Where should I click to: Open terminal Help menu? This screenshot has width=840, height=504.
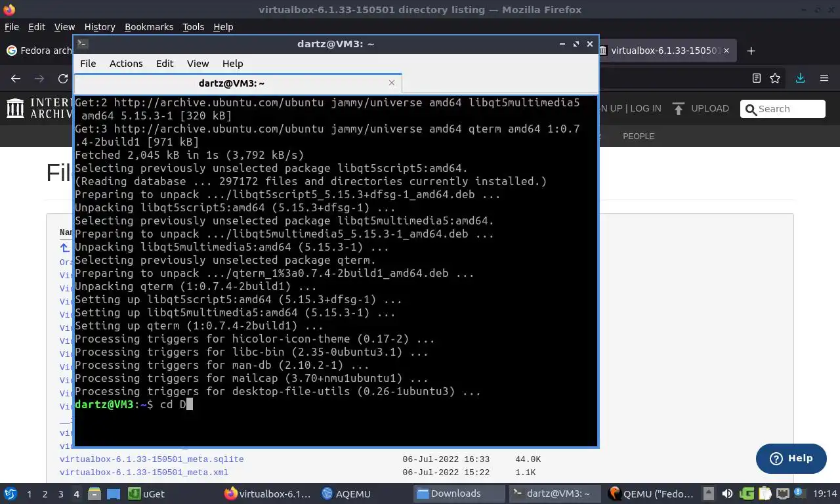[233, 64]
